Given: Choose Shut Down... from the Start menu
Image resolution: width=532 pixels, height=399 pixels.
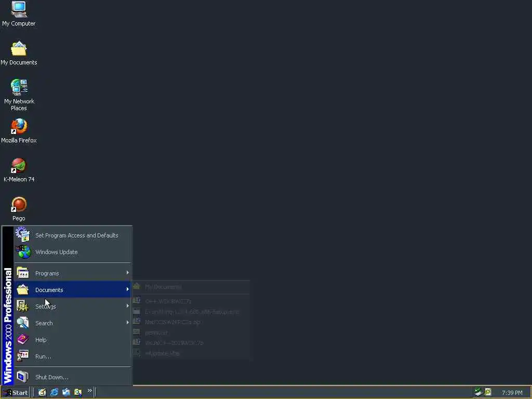Looking at the screenshot, I should point(73,377).
